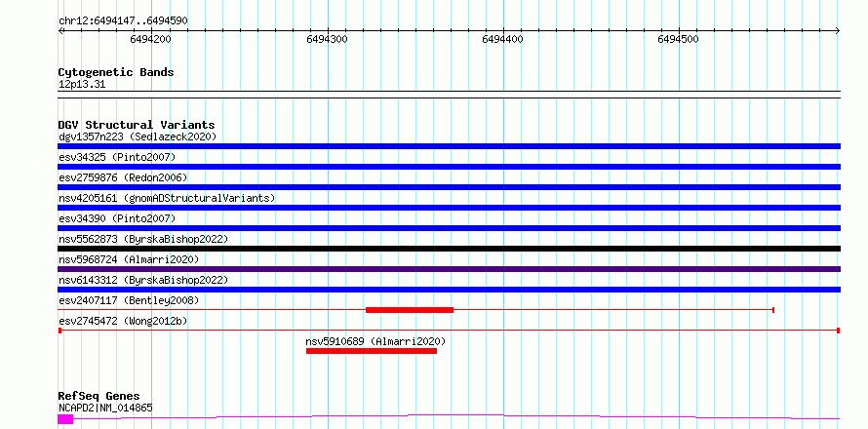Open the esv2745472 (Wong2012b) label
This screenshot has width=868, height=429.
coord(123,321)
